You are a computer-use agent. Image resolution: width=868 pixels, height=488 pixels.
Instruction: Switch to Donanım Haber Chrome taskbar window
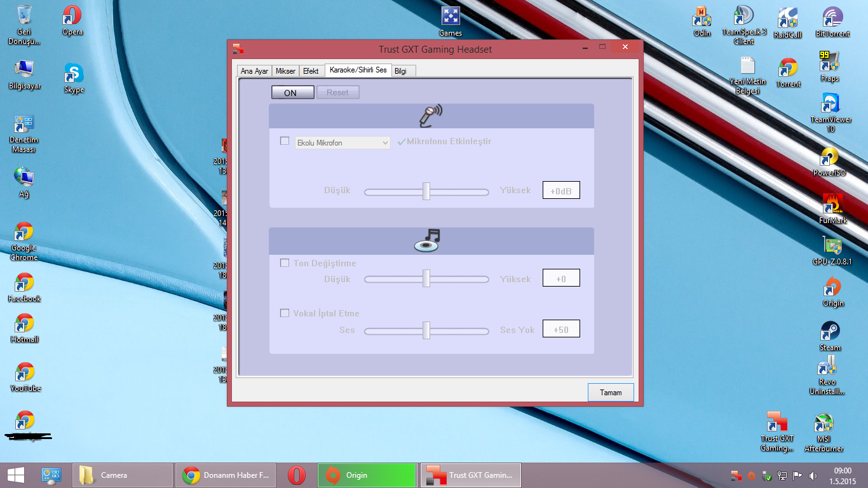[x=227, y=475]
